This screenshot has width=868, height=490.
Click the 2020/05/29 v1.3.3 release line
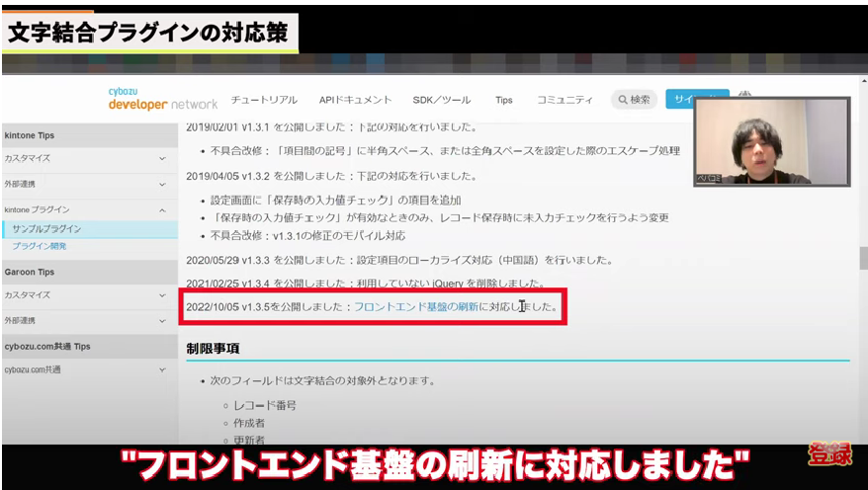pos(399,260)
